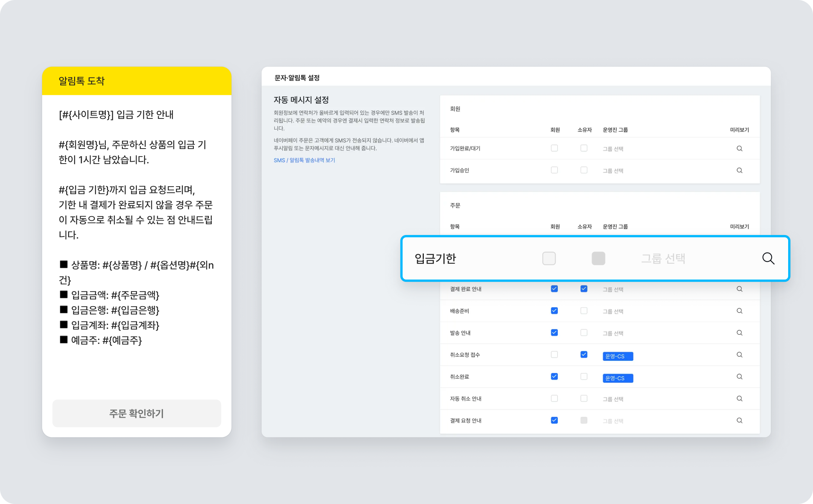The width and height of the screenshot is (813, 504).
Task: Preview the 발송 안내 message
Action: pyautogui.click(x=739, y=333)
